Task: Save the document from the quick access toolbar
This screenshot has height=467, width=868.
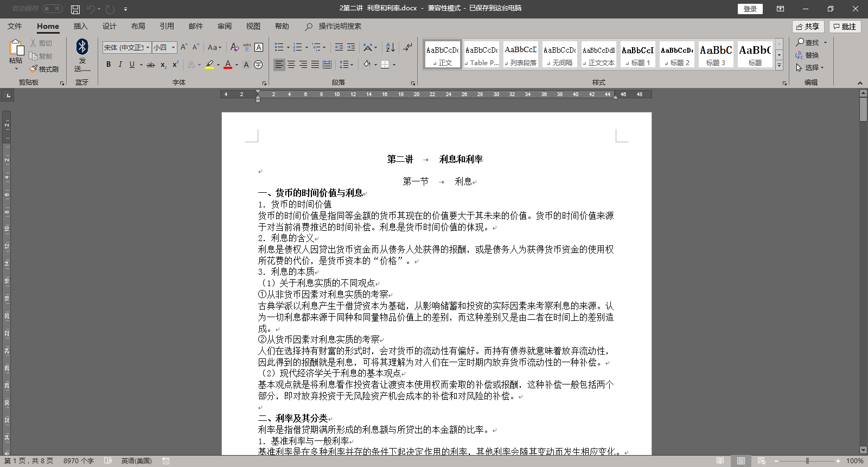Action: [x=75, y=9]
